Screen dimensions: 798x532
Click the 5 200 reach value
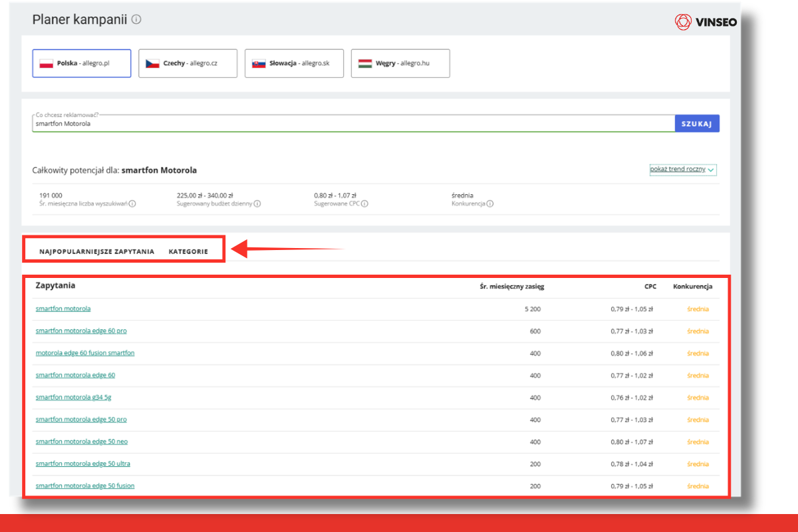coord(533,309)
